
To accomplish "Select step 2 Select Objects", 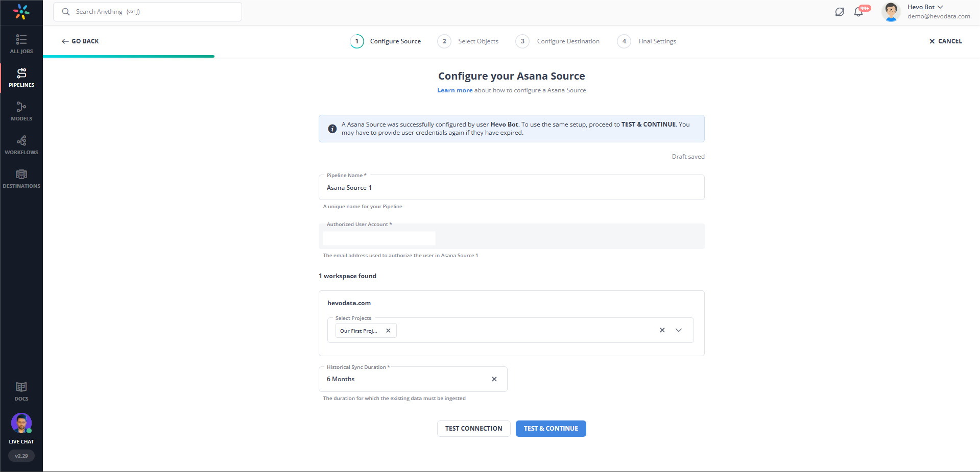I will click(468, 41).
